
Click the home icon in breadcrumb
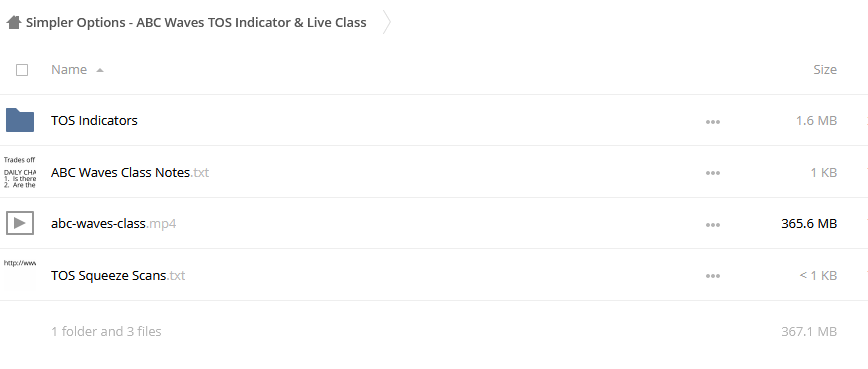[x=13, y=23]
